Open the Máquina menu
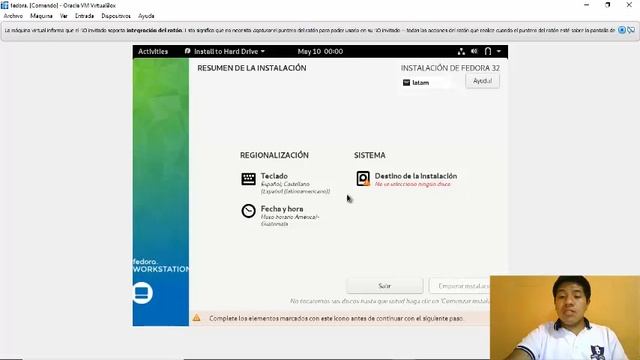Screen dimensions: 640x360 41,16
